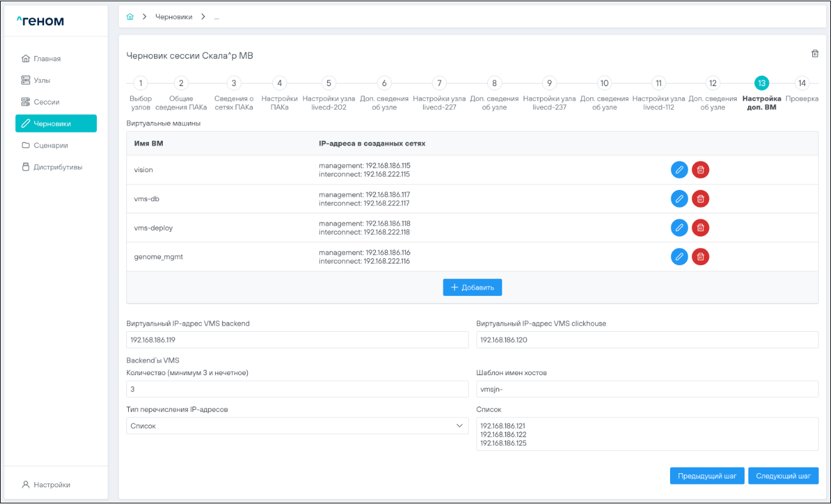Click the home icon in breadcrumb
The image size is (831, 504).
click(130, 17)
